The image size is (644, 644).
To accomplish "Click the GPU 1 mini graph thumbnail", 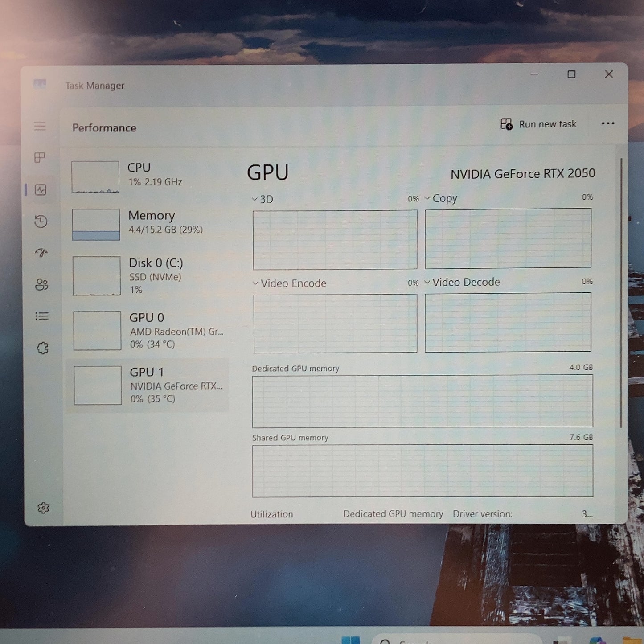I will tap(98, 386).
